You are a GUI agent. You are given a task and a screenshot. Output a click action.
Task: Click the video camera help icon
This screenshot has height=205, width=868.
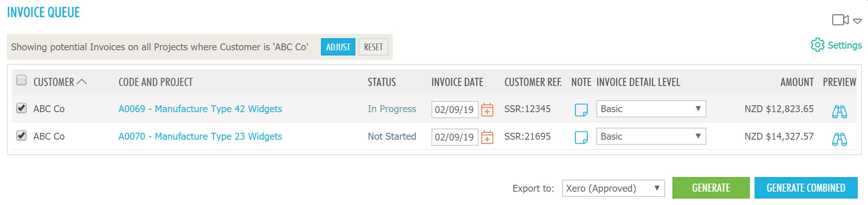(x=840, y=20)
